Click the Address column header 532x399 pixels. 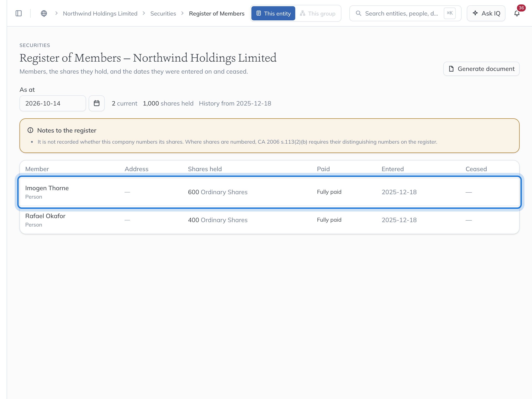coord(136,169)
